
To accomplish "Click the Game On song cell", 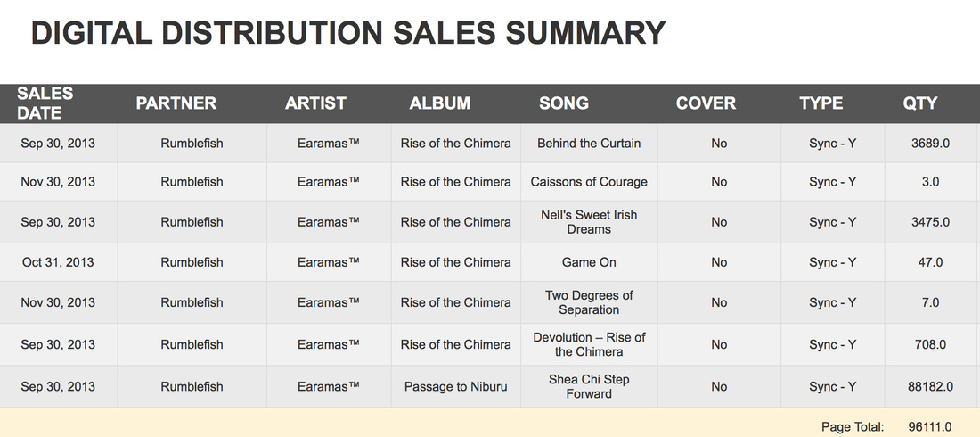I will tap(589, 262).
